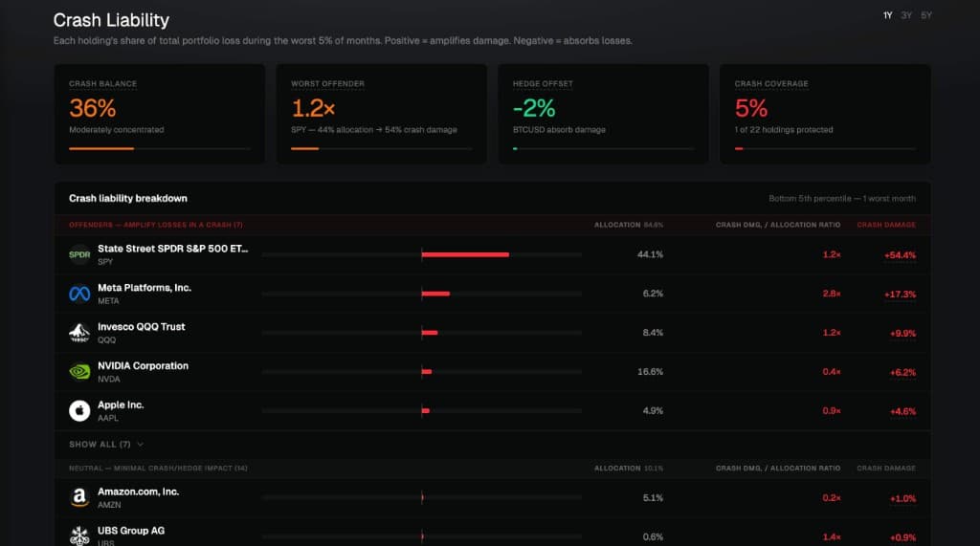Click the Invesco QQQ Trust logo icon
Screen dimensions: 980x546
[79, 333]
